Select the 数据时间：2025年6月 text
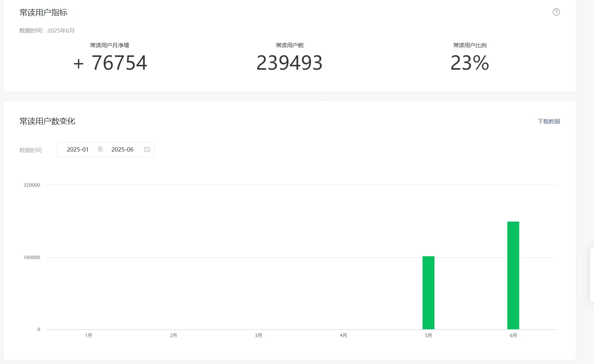This screenshot has height=364, width=594. click(47, 31)
